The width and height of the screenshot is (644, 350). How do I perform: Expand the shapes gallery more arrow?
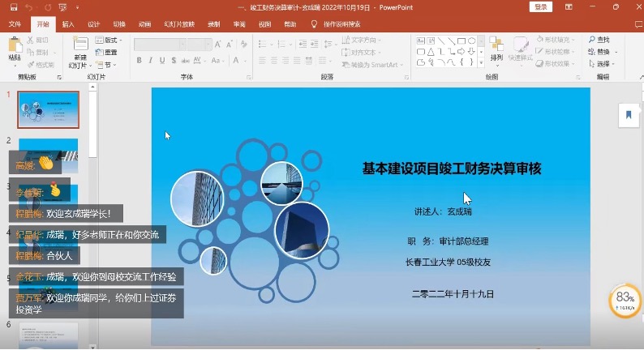[x=483, y=63]
